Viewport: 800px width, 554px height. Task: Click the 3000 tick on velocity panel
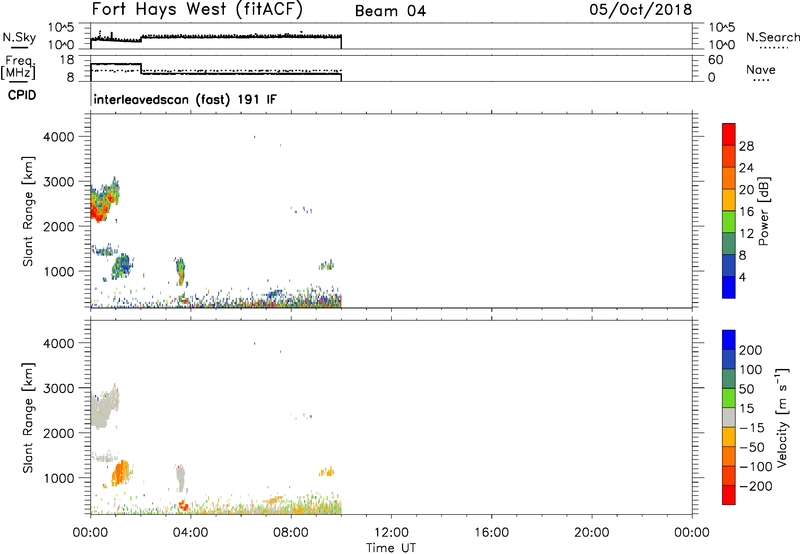[59, 388]
